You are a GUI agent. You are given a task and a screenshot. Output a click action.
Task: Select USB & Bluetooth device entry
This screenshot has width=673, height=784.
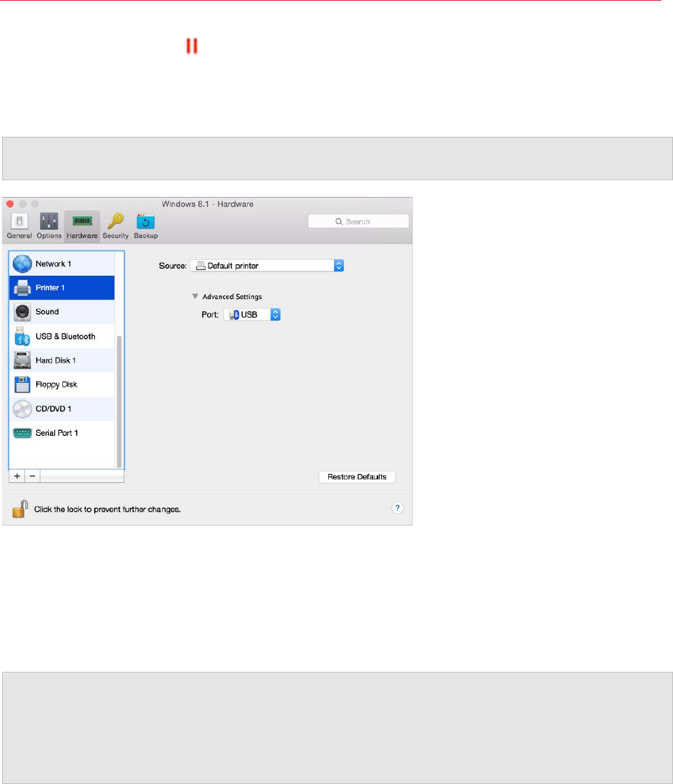click(x=62, y=337)
